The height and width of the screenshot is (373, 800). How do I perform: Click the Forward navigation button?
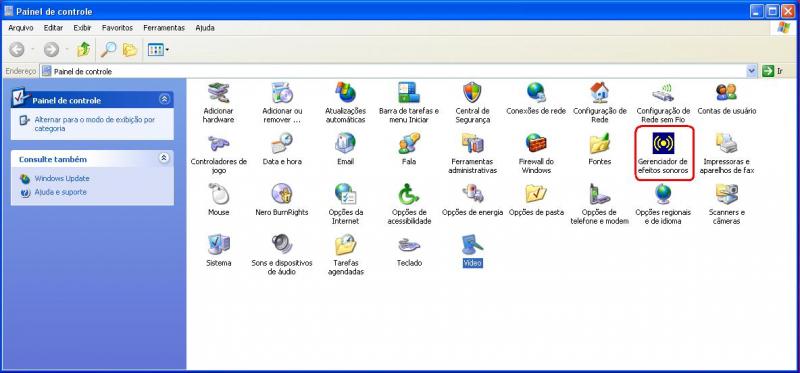point(51,49)
